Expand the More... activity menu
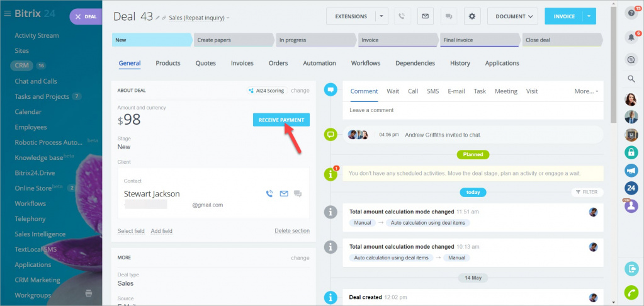The image size is (644, 306). point(586,91)
